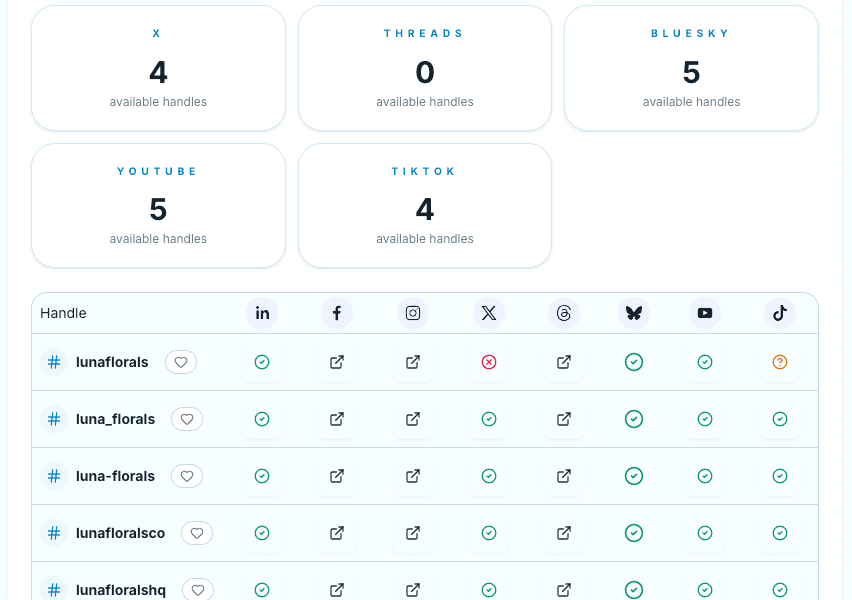Image resolution: width=852 pixels, height=600 pixels.
Task: Click the Instagram column header icon
Action: pos(413,313)
